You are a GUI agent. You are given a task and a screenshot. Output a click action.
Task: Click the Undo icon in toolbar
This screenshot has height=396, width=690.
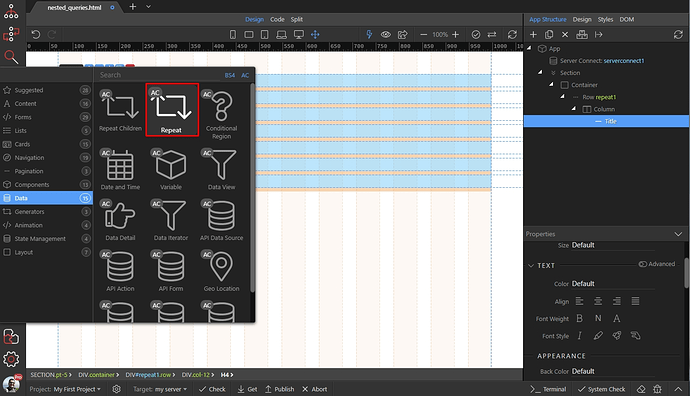[36, 34]
